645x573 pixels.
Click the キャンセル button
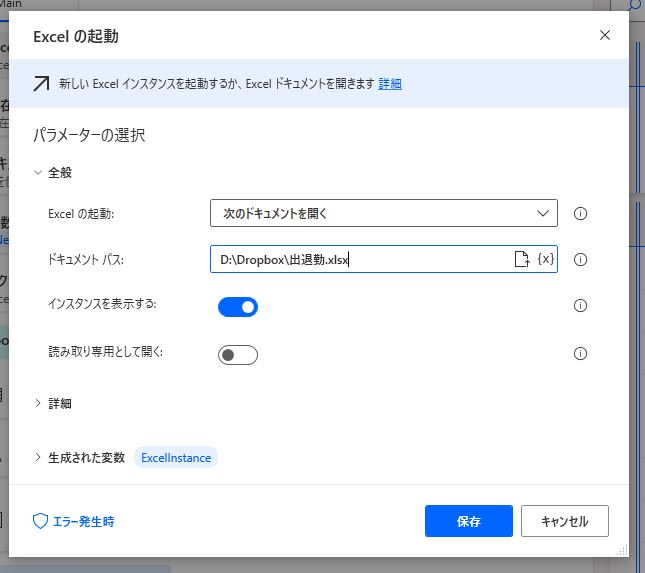click(564, 521)
